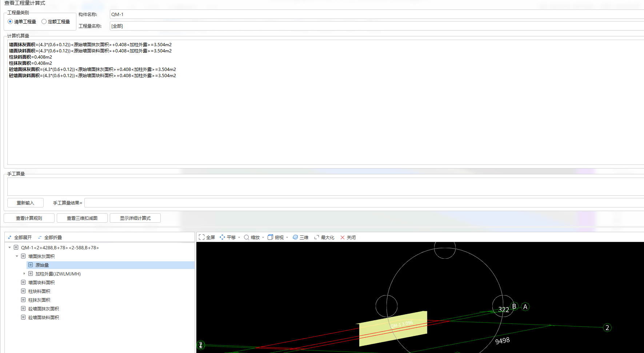Select the 柱抹灰面积 tree row
Image resolution: width=644 pixels, height=353 pixels.
[x=39, y=300]
